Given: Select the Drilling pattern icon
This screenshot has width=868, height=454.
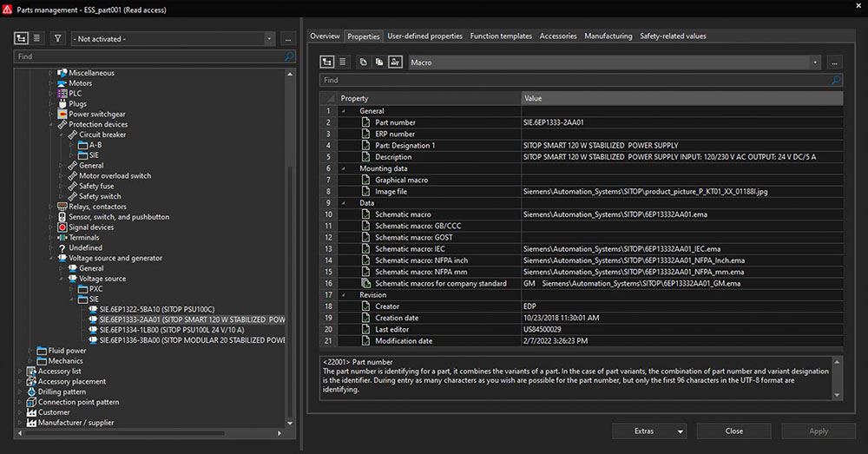Looking at the screenshot, I should tap(31, 392).
